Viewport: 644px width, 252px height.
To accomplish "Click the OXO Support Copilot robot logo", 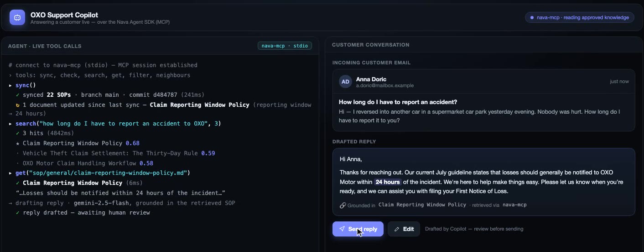I will (17, 17).
